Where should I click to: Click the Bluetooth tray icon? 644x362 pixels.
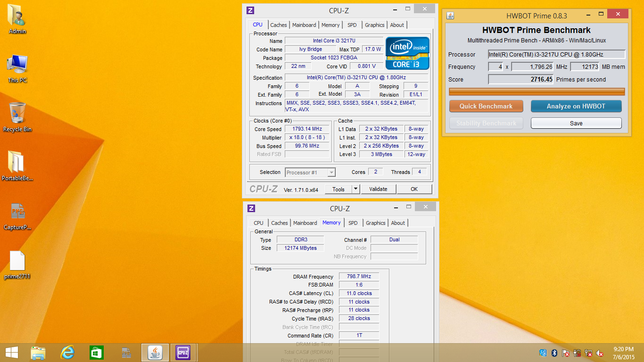pyautogui.click(x=554, y=353)
